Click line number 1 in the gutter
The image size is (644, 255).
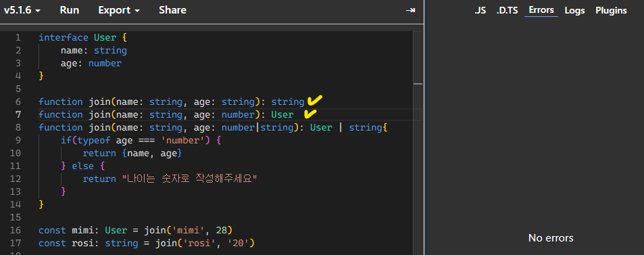point(18,38)
